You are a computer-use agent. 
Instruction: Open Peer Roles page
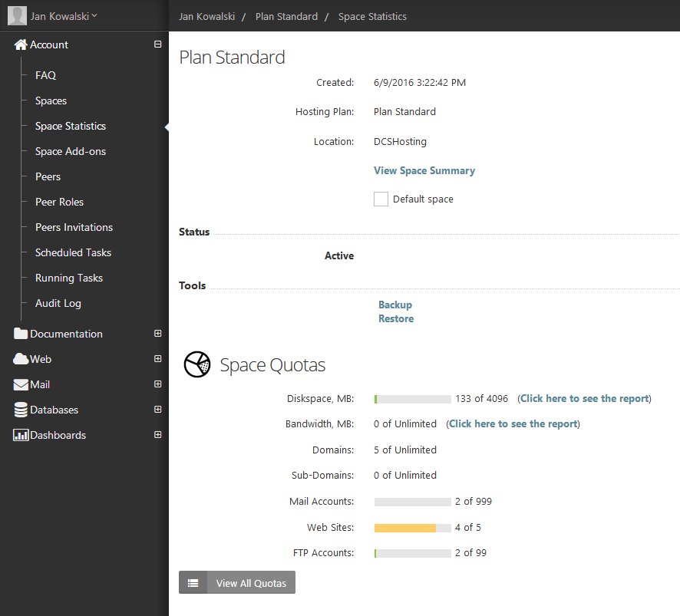click(59, 202)
